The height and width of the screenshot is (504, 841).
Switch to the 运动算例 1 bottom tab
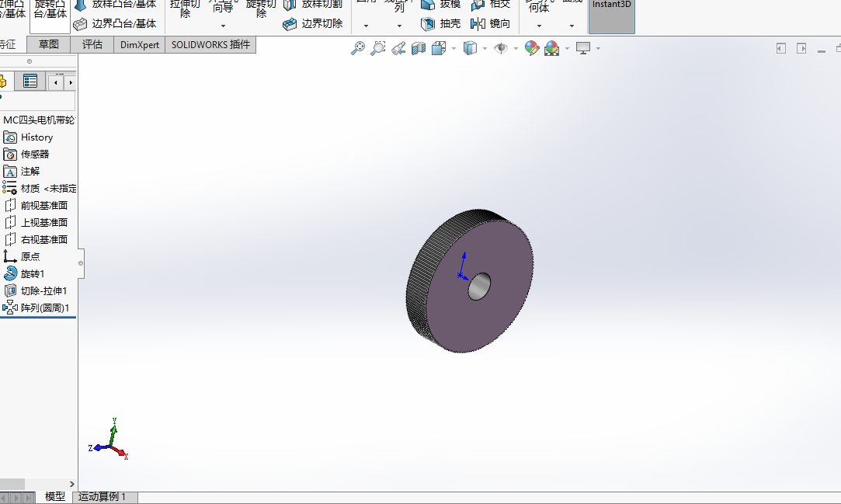(x=105, y=497)
